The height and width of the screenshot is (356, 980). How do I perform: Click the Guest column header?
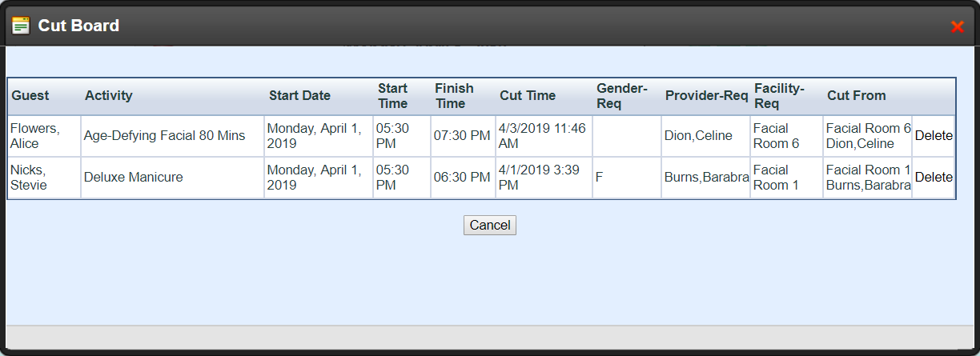pos(30,96)
